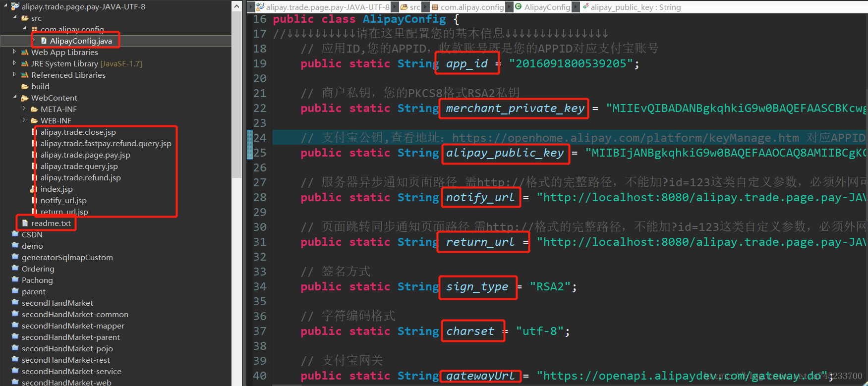Open index.jsp file

coord(57,189)
